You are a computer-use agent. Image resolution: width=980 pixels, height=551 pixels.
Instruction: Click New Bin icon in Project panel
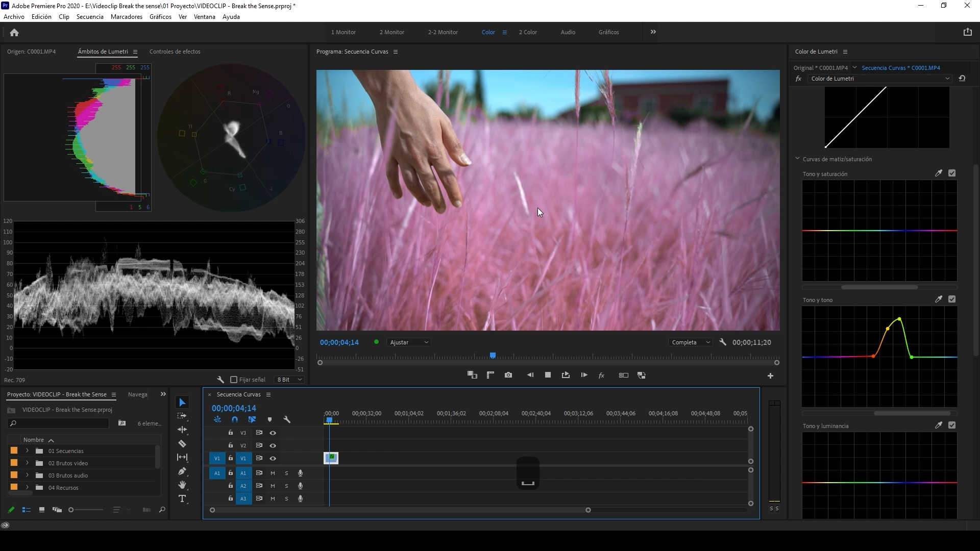[121, 423]
